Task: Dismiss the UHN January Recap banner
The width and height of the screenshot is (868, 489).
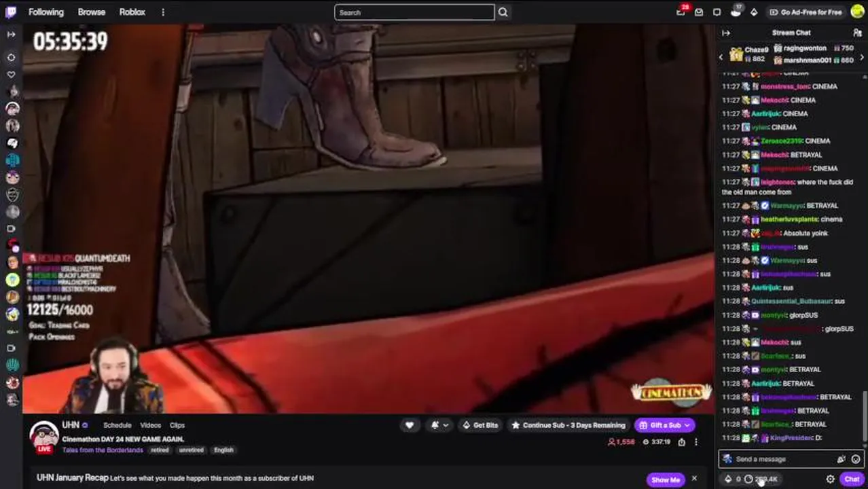Action: (x=694, y=479)
